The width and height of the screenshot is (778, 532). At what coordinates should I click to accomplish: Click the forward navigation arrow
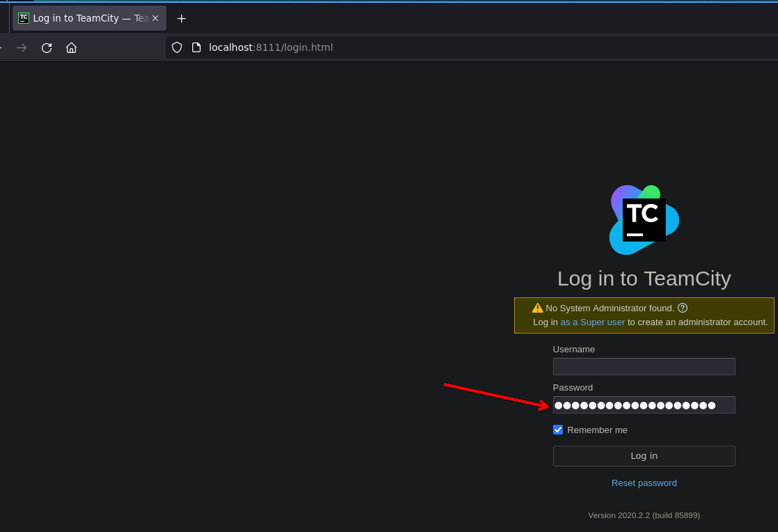click(22, 47)
